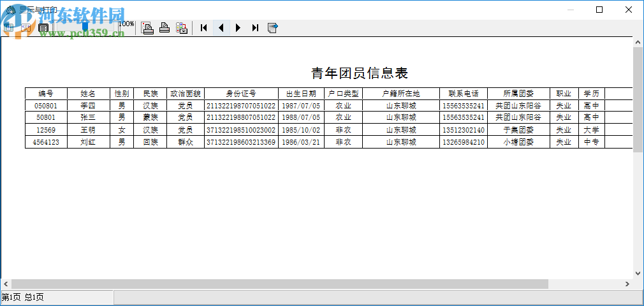Click the birth date 1985/10/02

301,130
